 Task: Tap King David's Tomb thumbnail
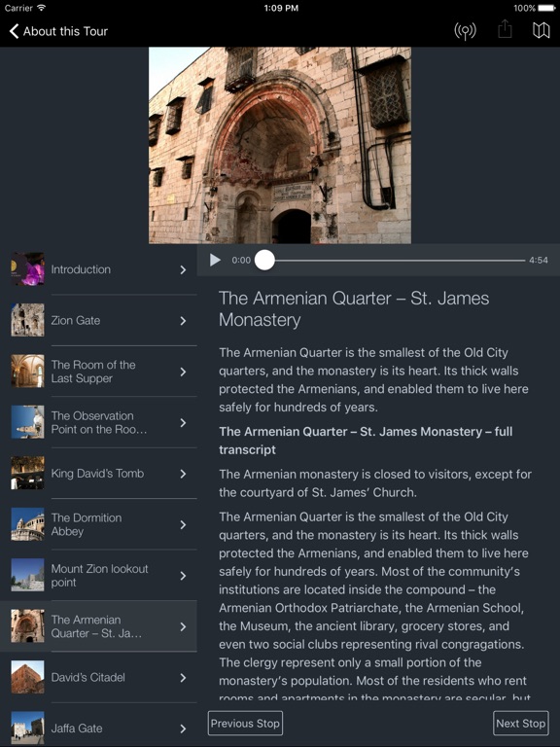(x=27, y=473)
